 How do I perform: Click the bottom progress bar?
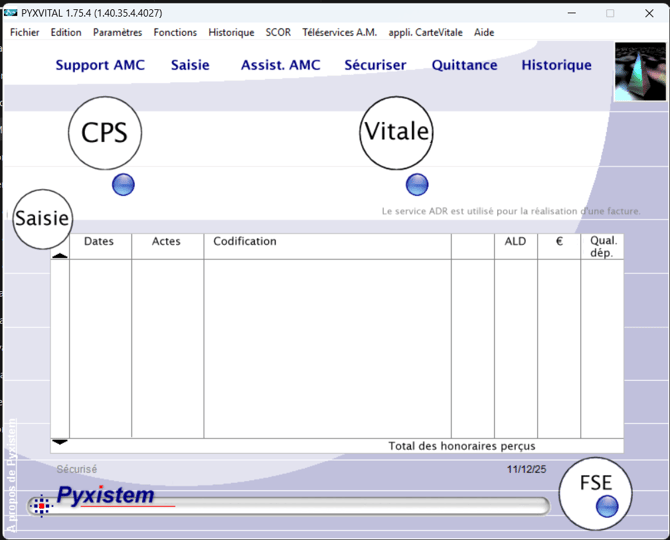pos(350,506)
